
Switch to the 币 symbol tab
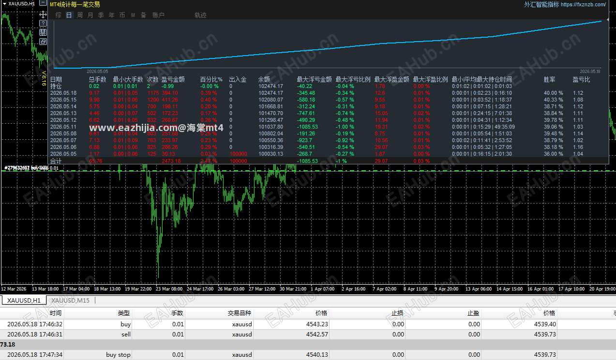coord(122,15)
